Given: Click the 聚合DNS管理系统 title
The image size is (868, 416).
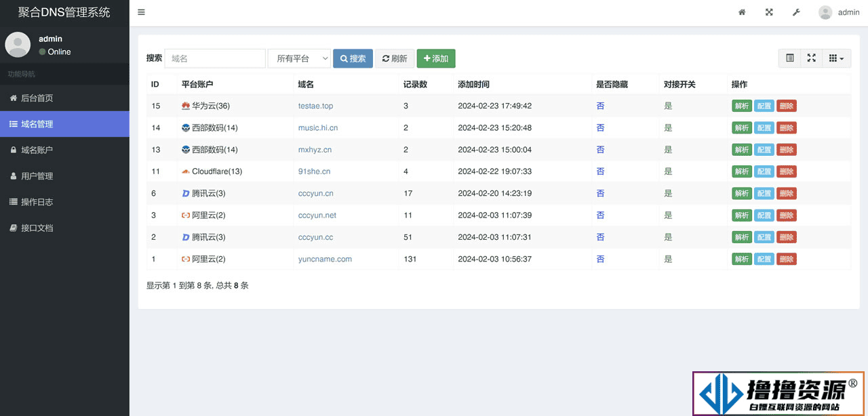Looking at the screenshot, I should (x=64, y=12).
